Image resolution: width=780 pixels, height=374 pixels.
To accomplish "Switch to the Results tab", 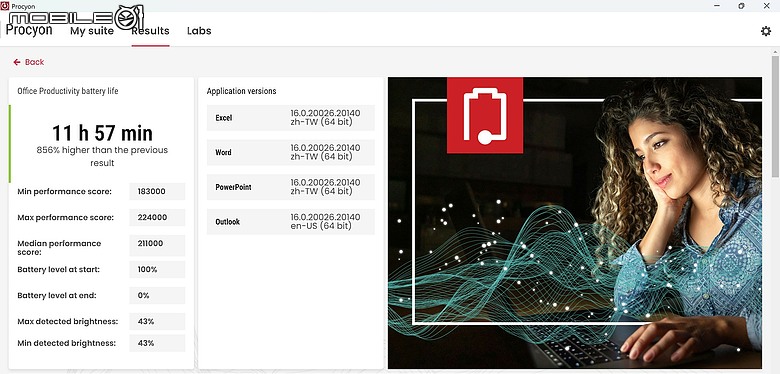I will pyautogui.click(x=150, y=31).
